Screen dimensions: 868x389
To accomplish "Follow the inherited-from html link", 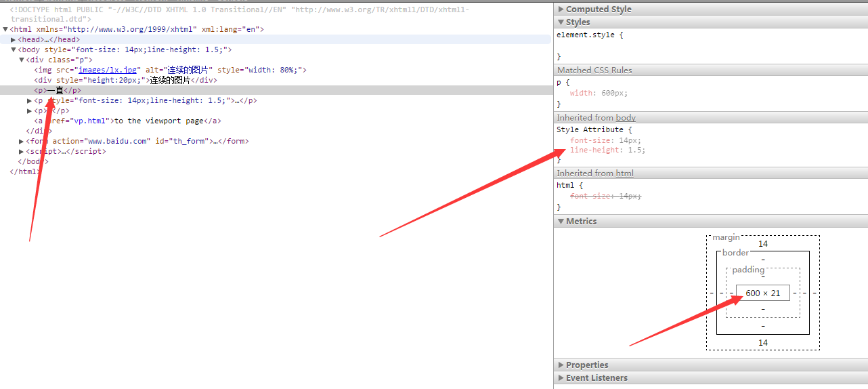I will click(624, 173).
